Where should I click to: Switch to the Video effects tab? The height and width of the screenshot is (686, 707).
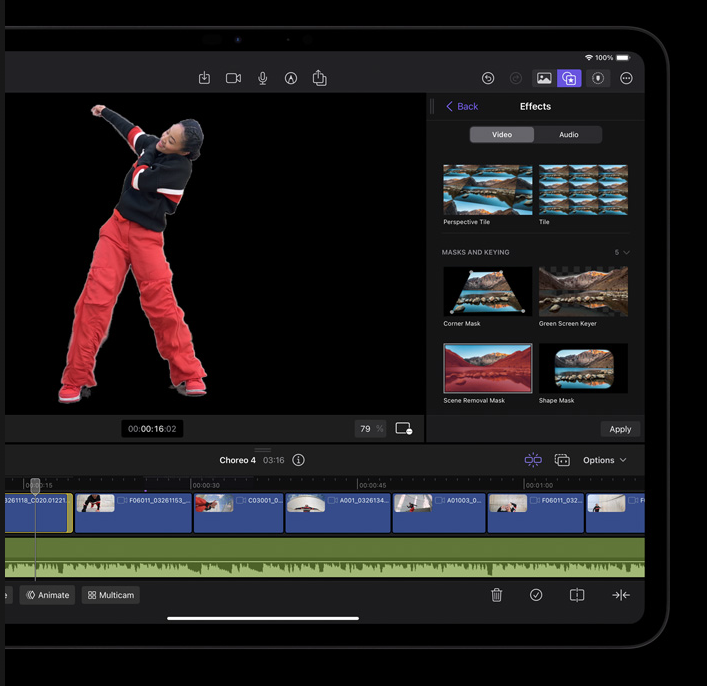pos(502,134)
